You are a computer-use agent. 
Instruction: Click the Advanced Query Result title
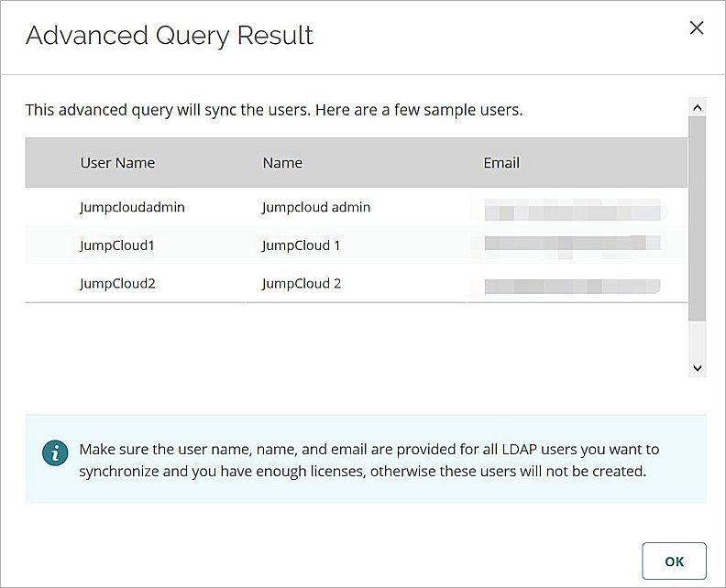point(170,36)
